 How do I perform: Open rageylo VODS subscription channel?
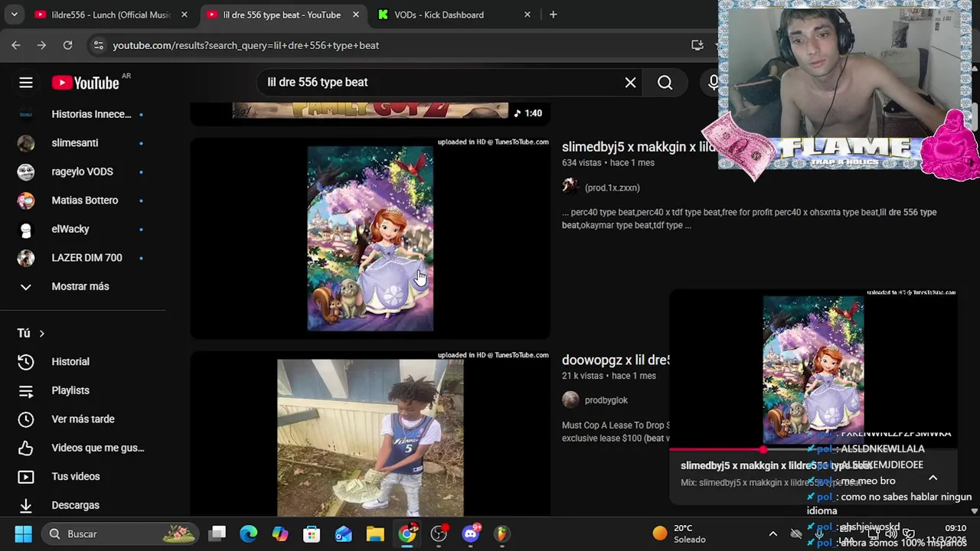(80, 171)
